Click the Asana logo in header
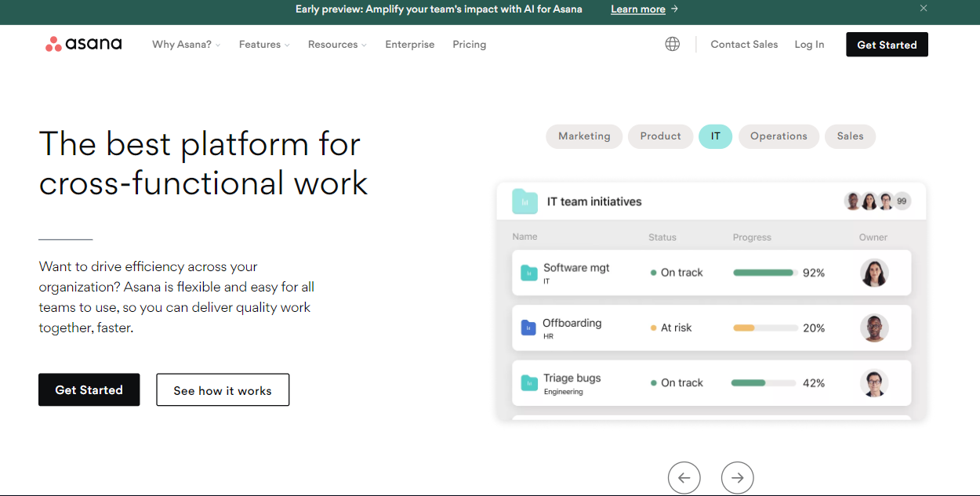The image size is (980, 496). click(84, 44)
